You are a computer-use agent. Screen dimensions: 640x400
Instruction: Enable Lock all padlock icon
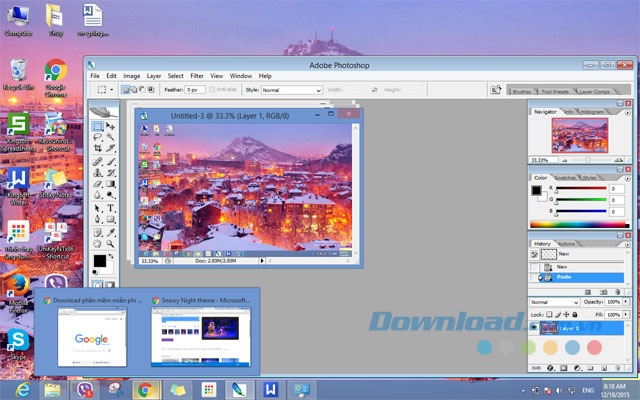(575, 315)
